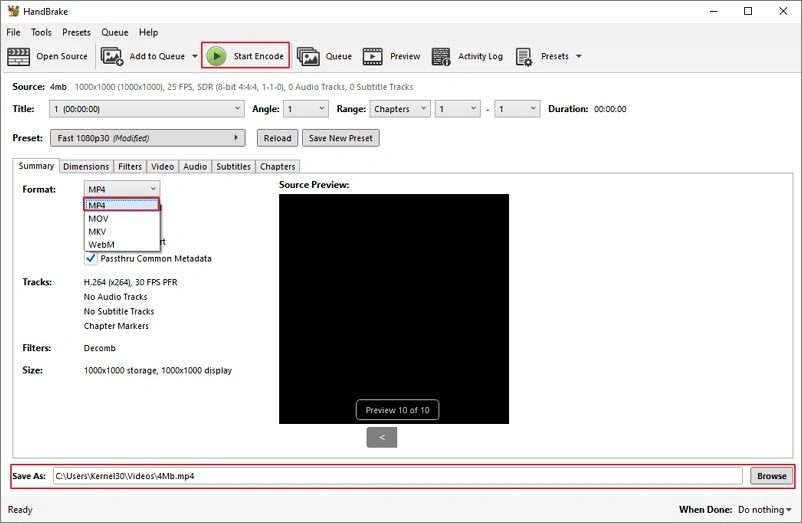This screenshot has height=523, width=802.
Task: Switch to the Video tab
Action: (163, 166)
